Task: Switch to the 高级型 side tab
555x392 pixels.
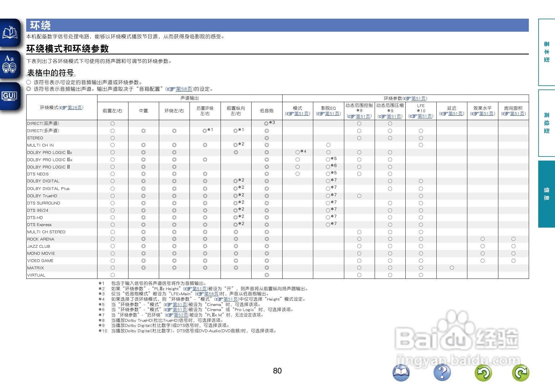Action: 547,123
